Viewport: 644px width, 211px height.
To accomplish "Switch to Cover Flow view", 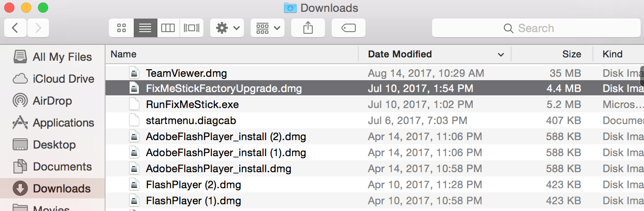I will pos(192,28).
